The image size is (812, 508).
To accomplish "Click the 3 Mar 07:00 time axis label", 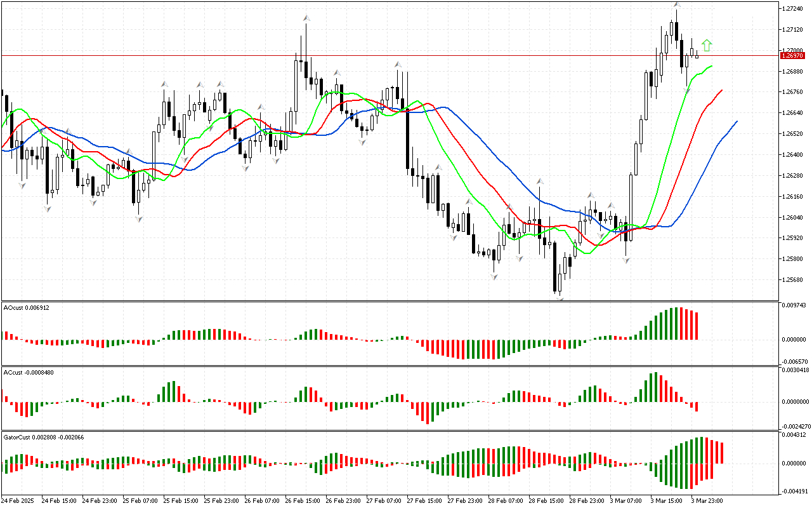I will pos(625,501).
